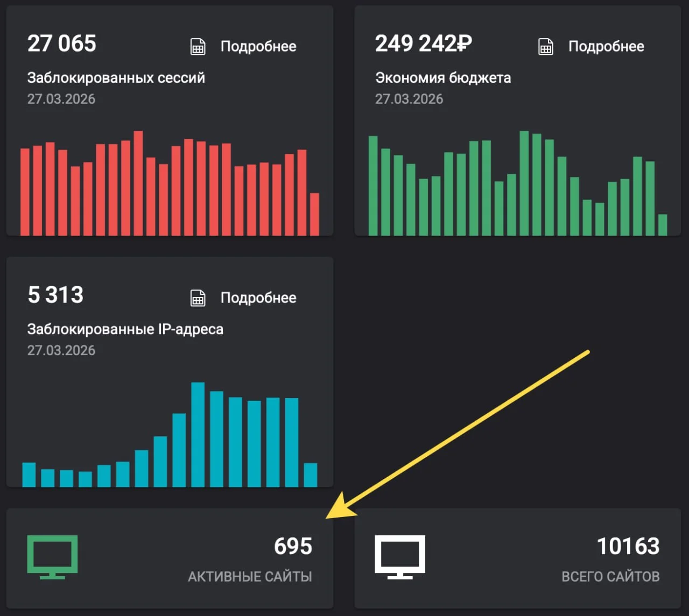Open the АКТИВНЫЕ САЙТЫ label
Image resolution: width=689 pixels, height=616 pixels.
tap(250, 577)
